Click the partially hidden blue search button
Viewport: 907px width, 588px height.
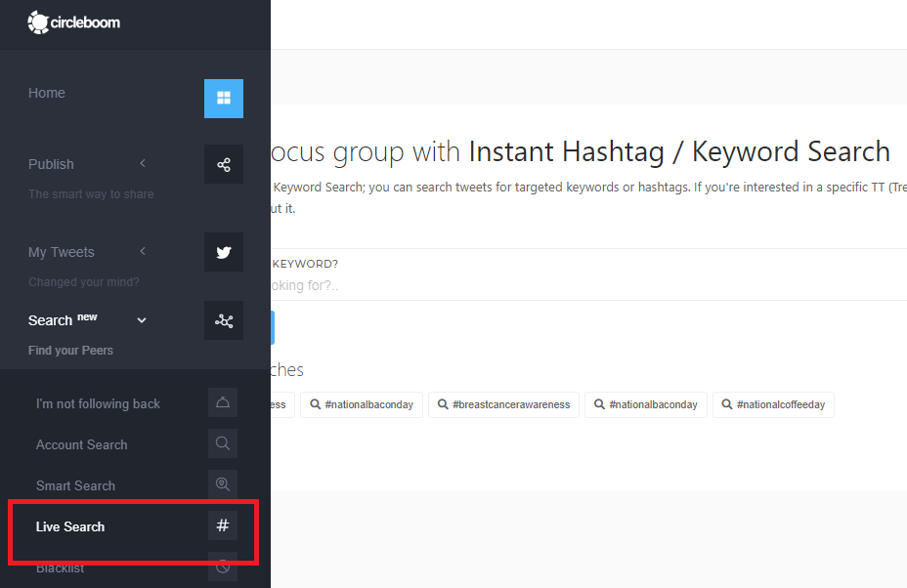click(x=273, y=328)
